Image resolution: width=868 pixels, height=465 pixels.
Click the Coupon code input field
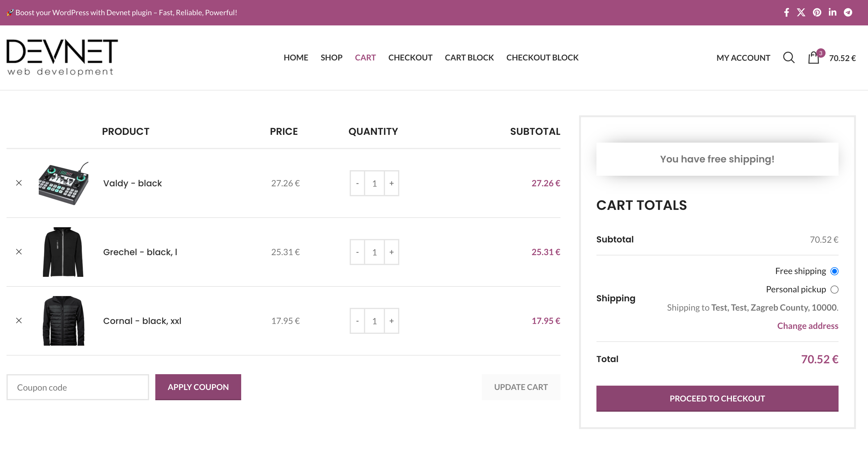coord(78,387)
